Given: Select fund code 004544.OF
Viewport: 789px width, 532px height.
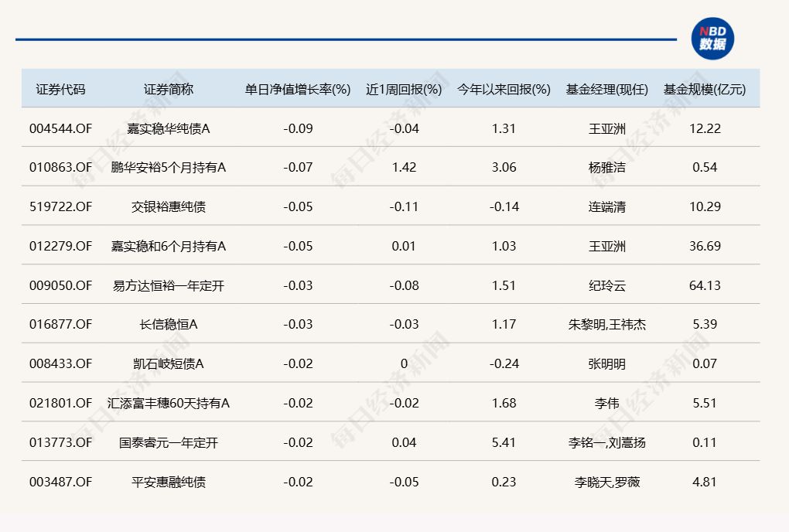Looking at the screenshot, I should [x=61, y=128].
